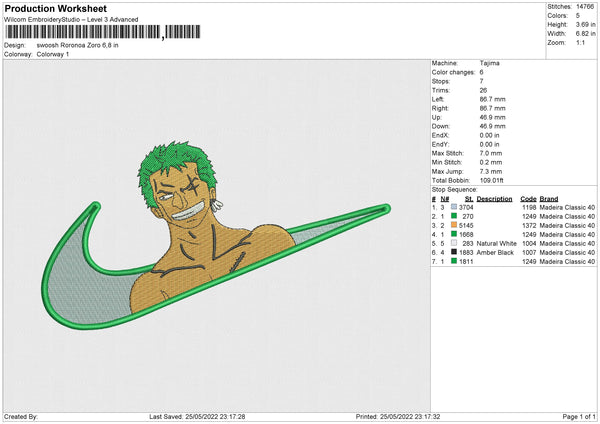Viewport: 600px width, 424px height.
Task: Click the "Left:" label
Action: pyautogui.click(x=438, y=99)
